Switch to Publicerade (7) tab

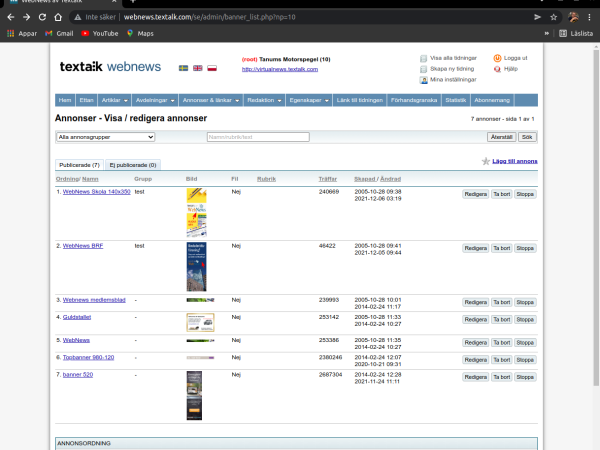(x=79, y=165)
